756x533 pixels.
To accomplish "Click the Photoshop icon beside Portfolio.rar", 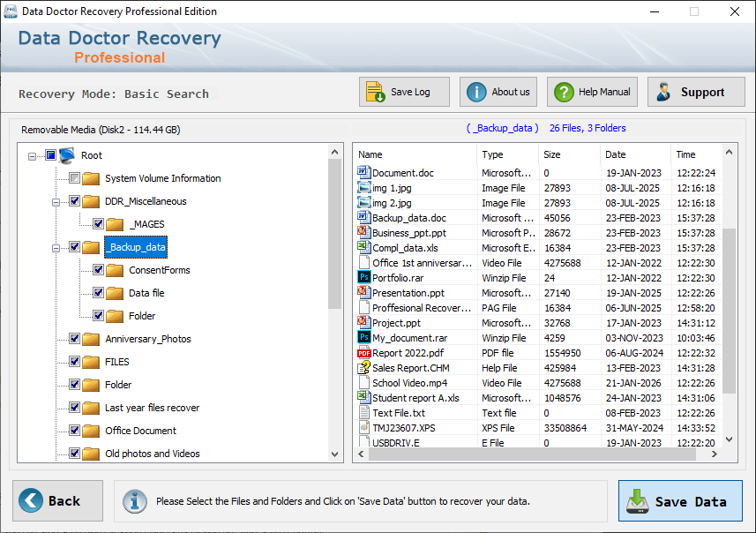I will [364, 277].
